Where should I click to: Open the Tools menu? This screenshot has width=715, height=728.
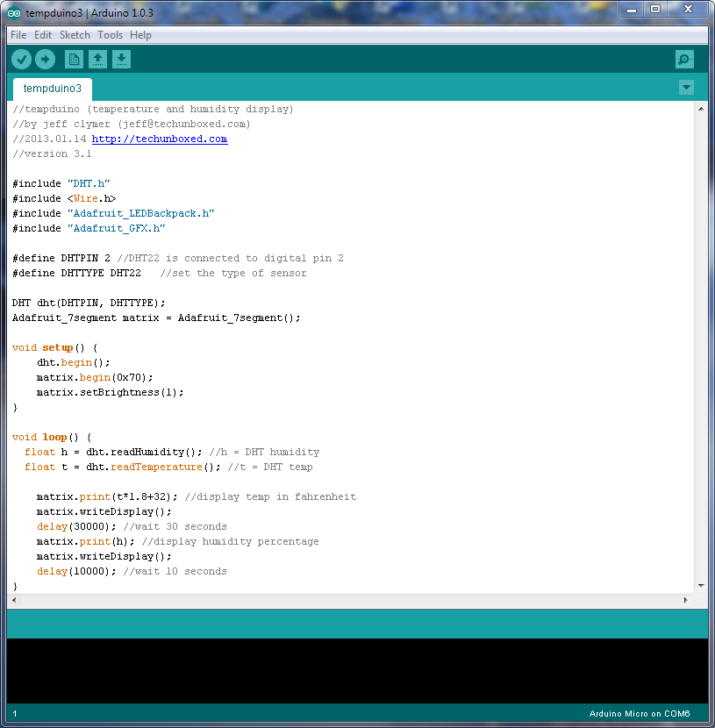click(110, 35)
